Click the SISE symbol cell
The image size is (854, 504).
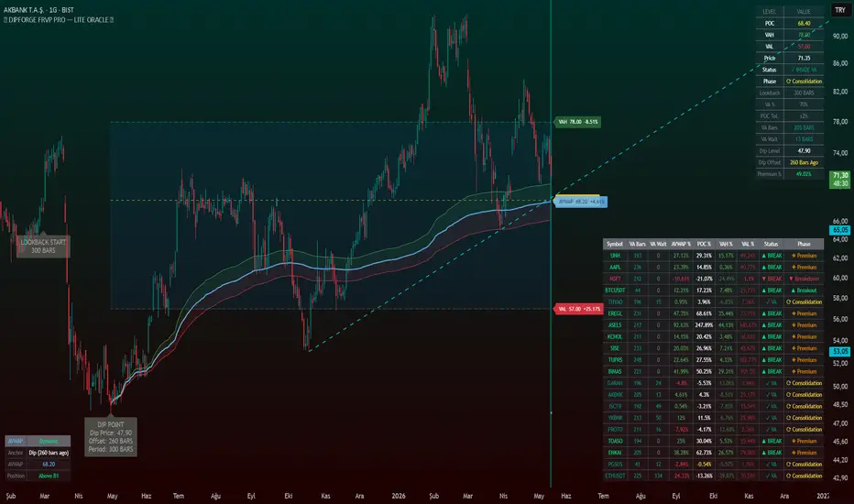point(615,348)
